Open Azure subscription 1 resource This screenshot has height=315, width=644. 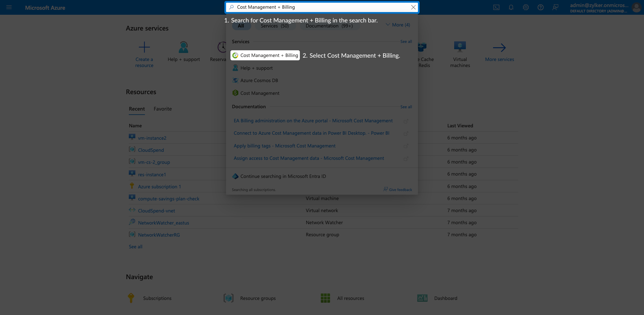tap(160, 187)
